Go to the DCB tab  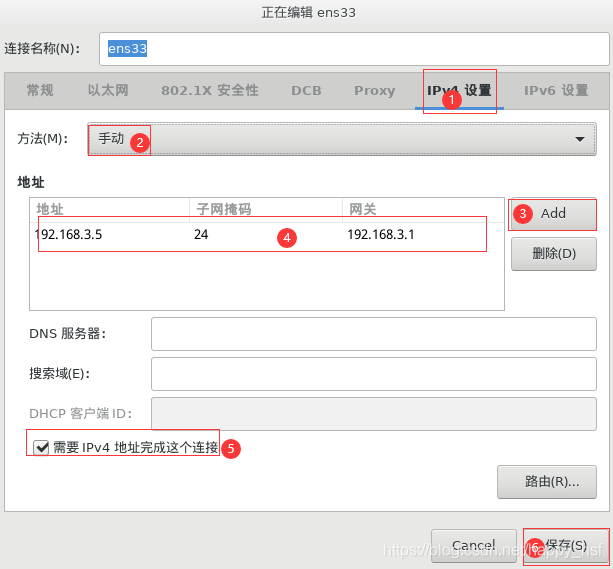pos(306,90)
